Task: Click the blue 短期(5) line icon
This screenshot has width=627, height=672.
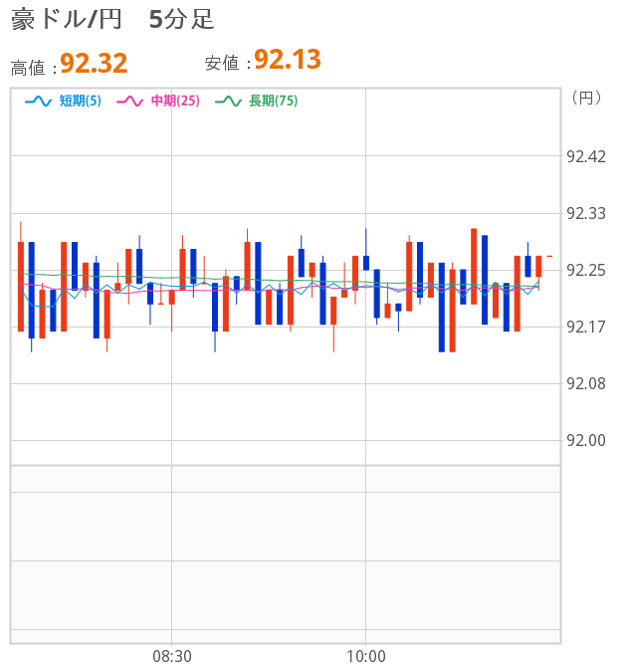Action: (37, 101)
